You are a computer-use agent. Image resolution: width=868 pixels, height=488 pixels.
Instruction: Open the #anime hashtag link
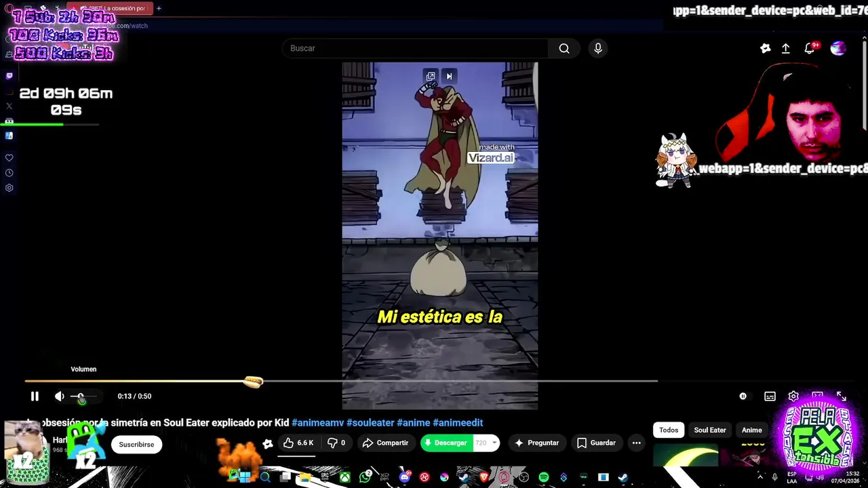click(x=414, y=423)
